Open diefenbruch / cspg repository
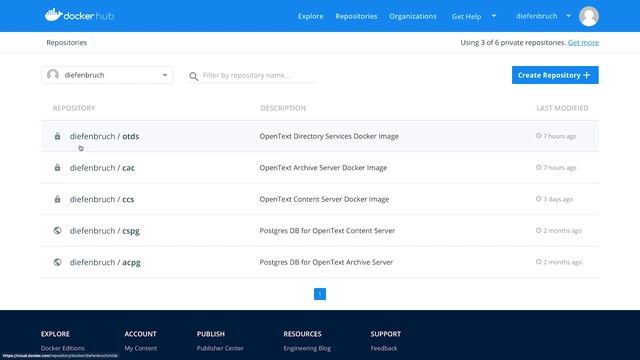The width and height of the screenshot is (640, 360). [x=104, y=231]
